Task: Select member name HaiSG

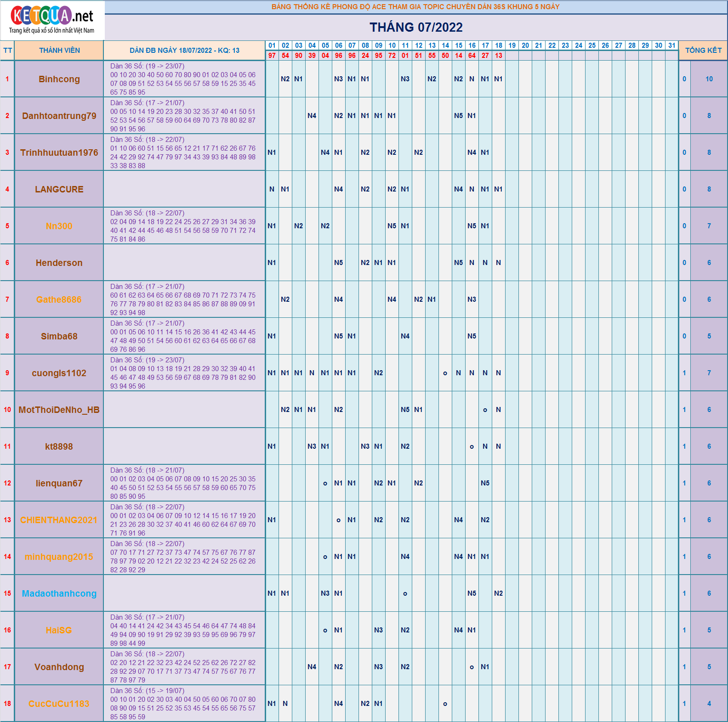Action: 59,630
